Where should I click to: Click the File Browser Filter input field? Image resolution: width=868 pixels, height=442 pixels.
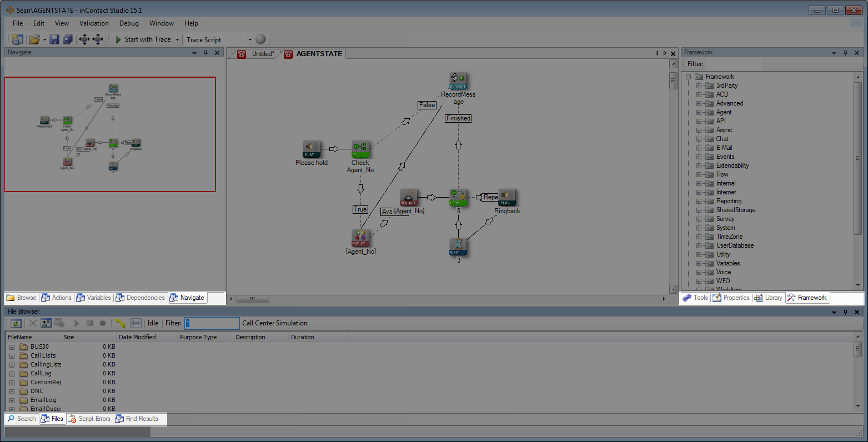tap(212, 323)
